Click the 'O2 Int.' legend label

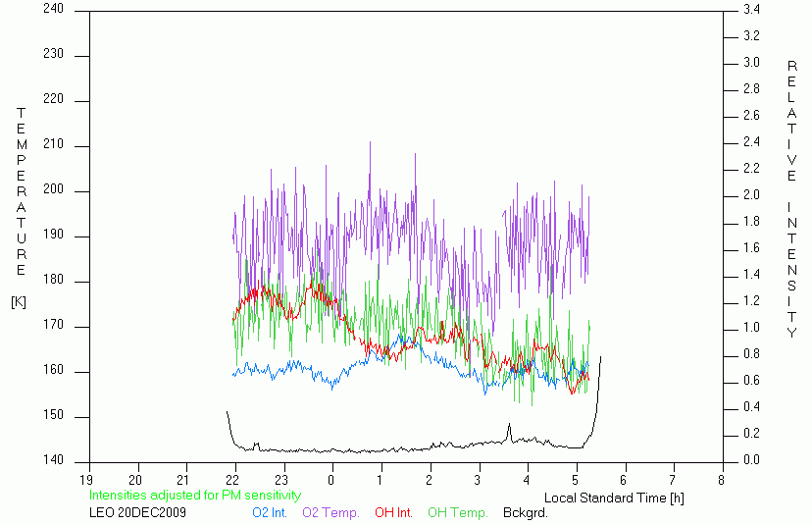pyautogui.click(x=270, y=513)
